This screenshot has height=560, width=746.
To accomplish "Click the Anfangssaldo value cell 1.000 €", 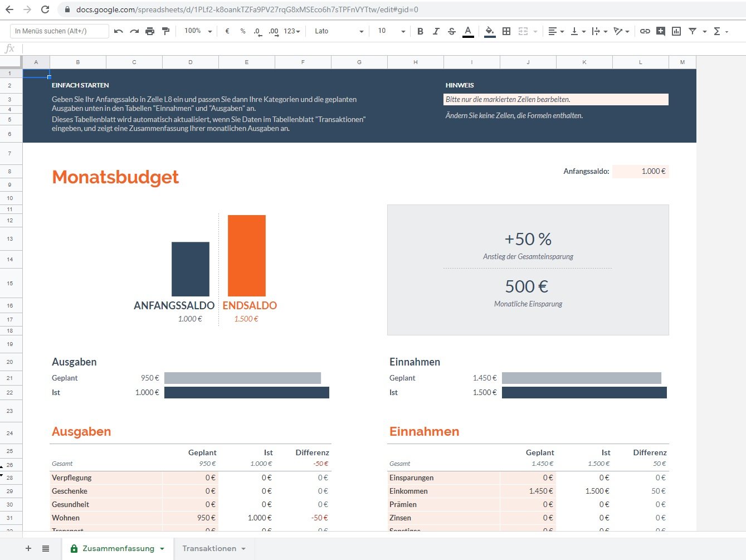I will coord(641,172).
